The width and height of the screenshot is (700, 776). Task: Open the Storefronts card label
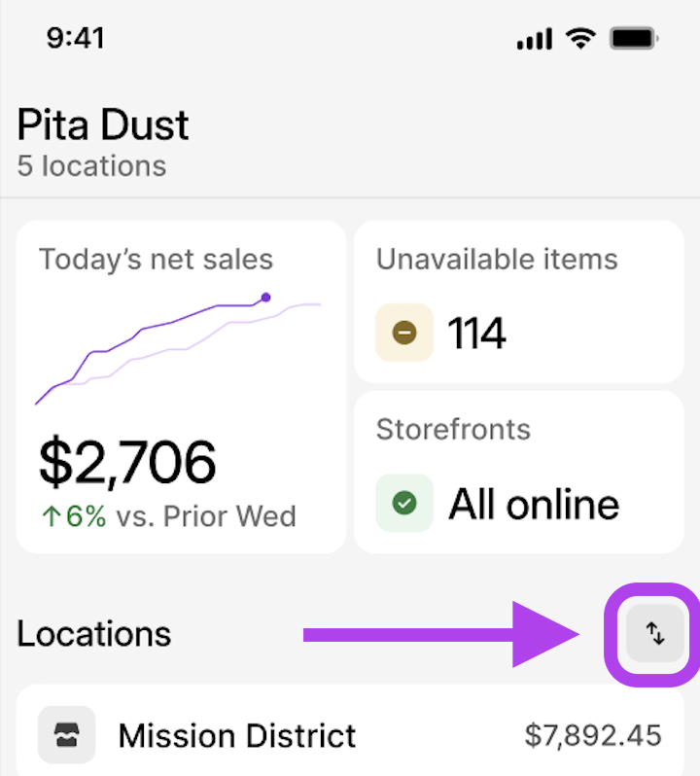[453, 429]
